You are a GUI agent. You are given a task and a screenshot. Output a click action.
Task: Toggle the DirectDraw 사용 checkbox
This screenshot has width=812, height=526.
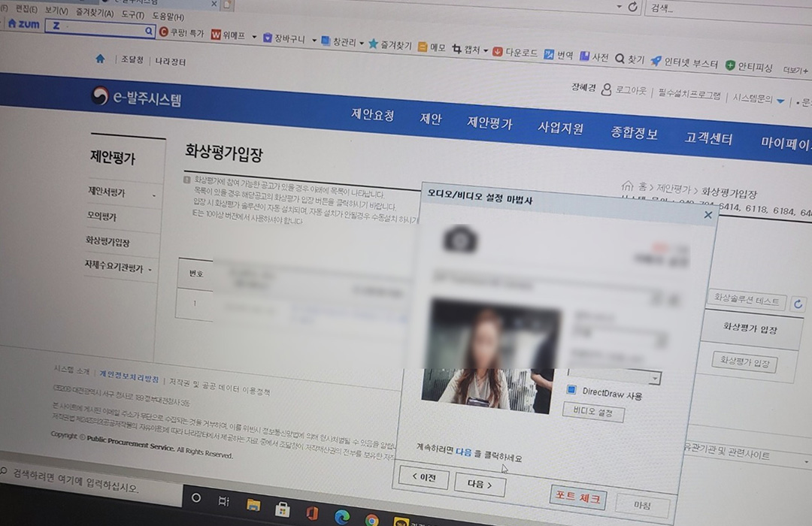tap(571, 390)
